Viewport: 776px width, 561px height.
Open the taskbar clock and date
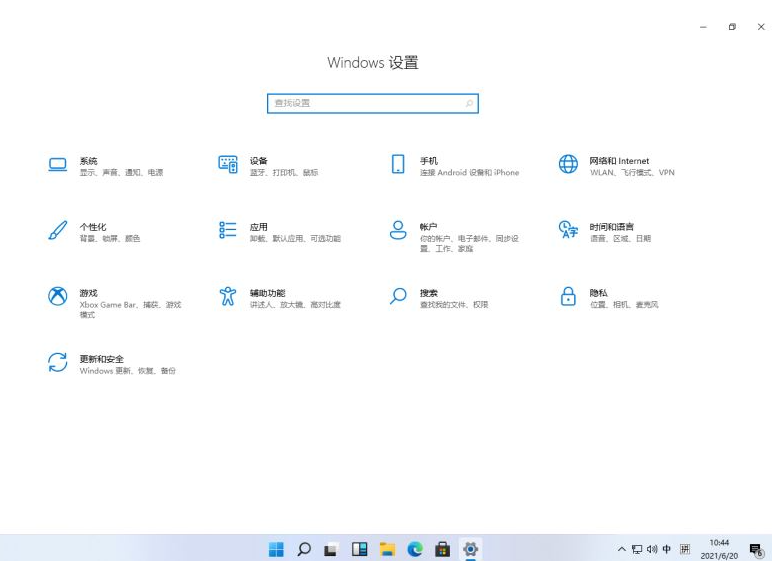click(x=719, y=549)
